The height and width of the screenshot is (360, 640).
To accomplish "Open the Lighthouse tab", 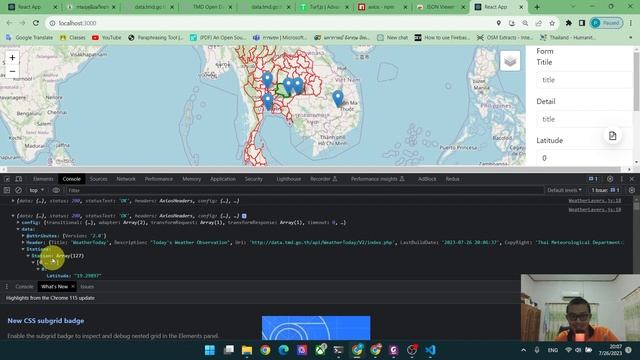I will pos(289,179).
